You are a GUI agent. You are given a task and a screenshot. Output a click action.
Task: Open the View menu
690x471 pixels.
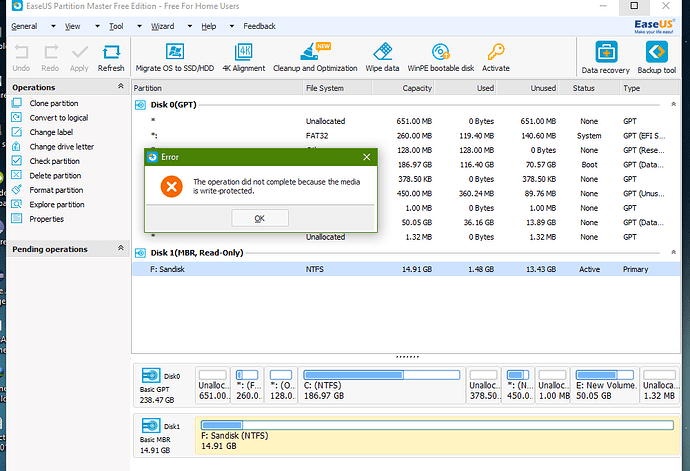[x=73, y=26]
